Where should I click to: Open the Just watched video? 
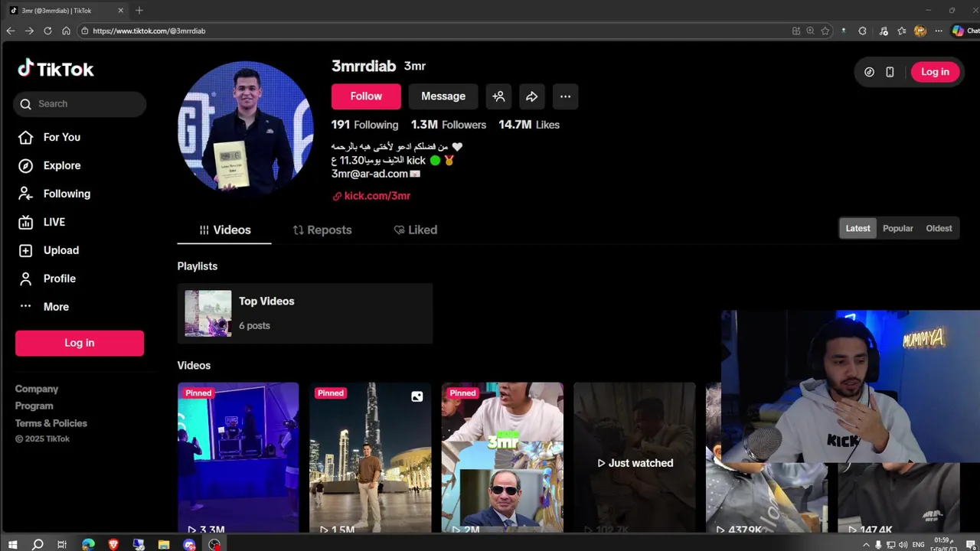pos(635,458)
